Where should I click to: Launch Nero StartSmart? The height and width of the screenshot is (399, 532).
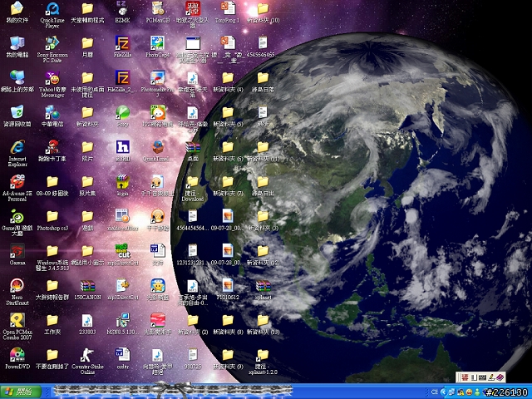click(x=17, y=292)
